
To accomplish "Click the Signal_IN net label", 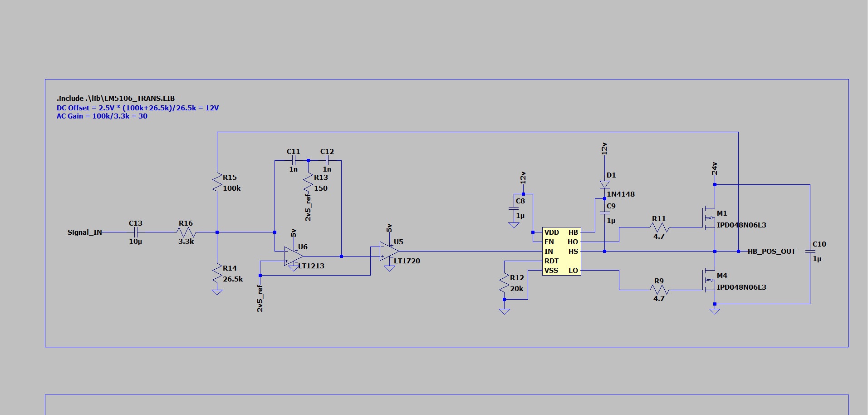I will pos(84,232).
